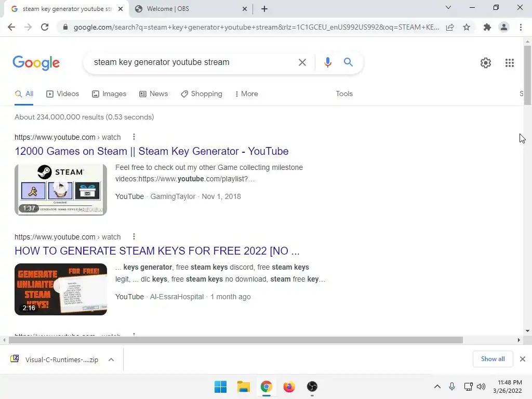The height and width of the screenshot is (399, 532).
Task: Clear the search query with the X
Action: [302, 62]
